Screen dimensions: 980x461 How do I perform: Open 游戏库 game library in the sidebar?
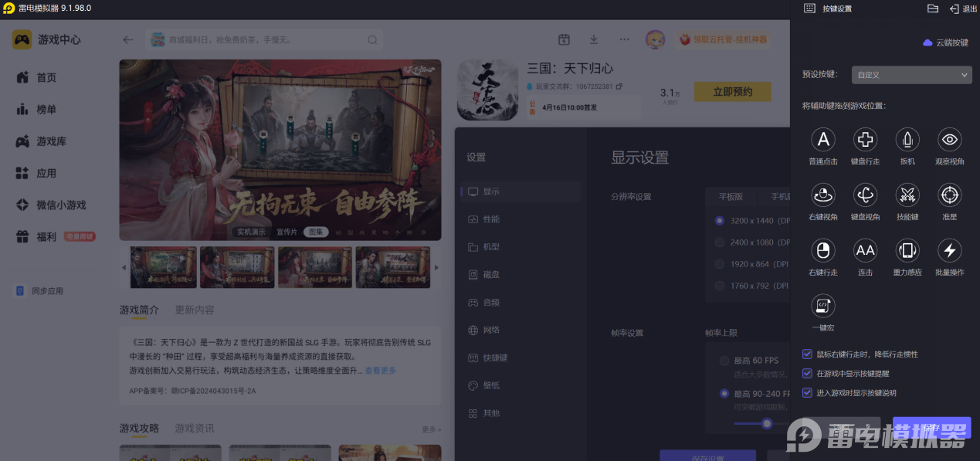[51, 141]
